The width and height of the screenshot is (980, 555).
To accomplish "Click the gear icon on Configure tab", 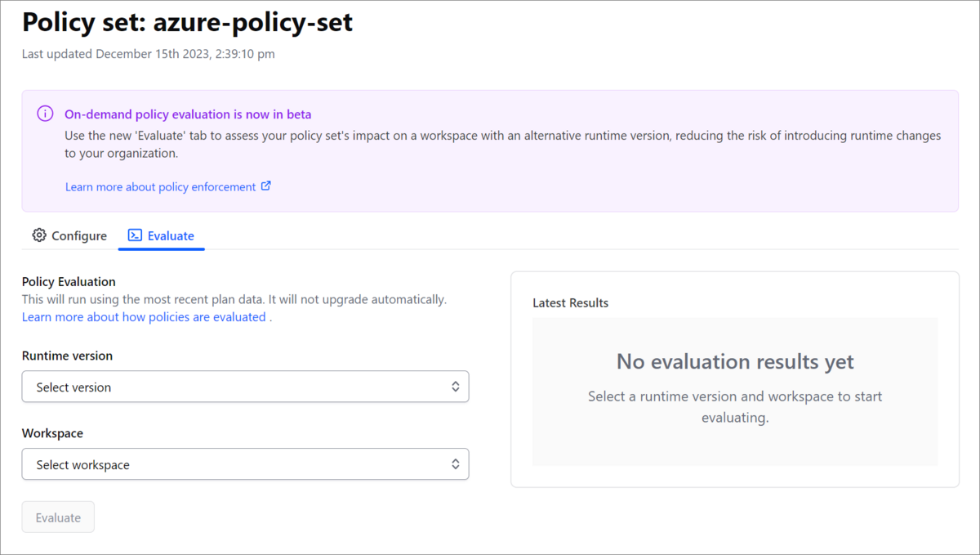I will pyautogui.click(x=39, y=235).
